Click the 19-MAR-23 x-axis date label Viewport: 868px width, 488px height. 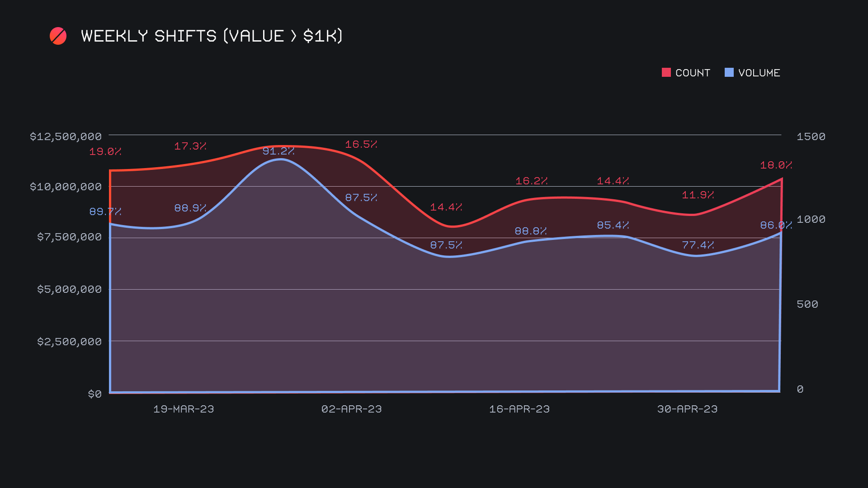tap(184, 409)
